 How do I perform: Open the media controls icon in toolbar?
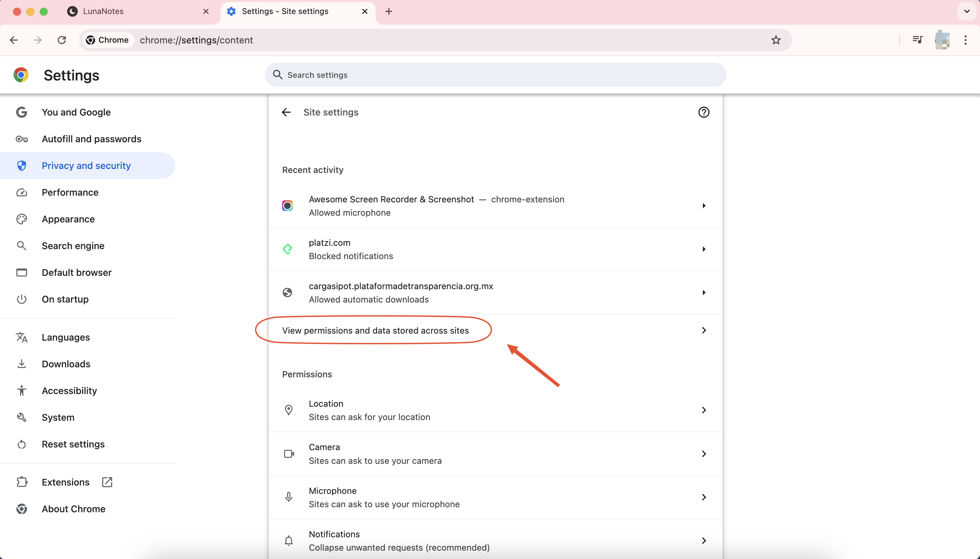(918, 39)
